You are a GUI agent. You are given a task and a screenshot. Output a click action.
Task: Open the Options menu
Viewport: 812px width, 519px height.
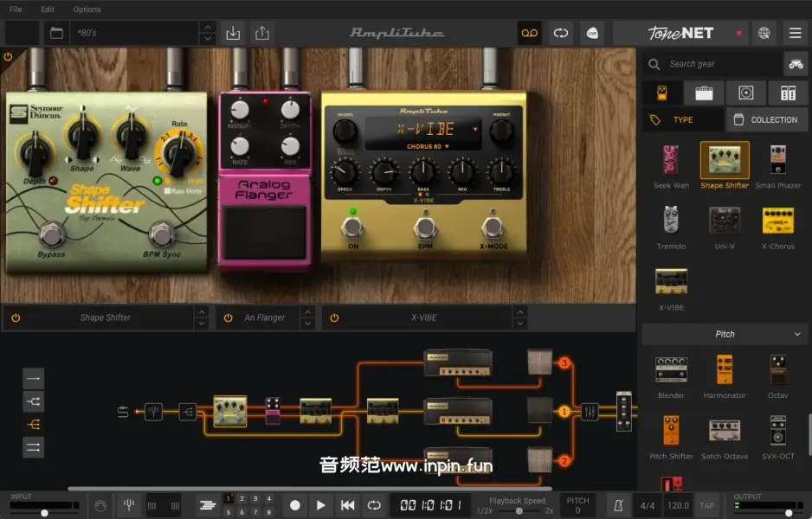[87, 10]
